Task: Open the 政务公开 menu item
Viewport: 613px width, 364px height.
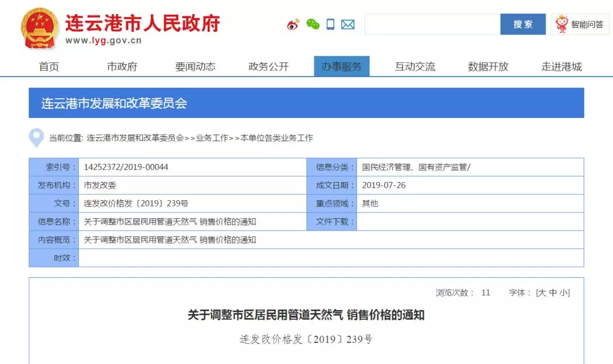Action: click(x=268, y=66)
